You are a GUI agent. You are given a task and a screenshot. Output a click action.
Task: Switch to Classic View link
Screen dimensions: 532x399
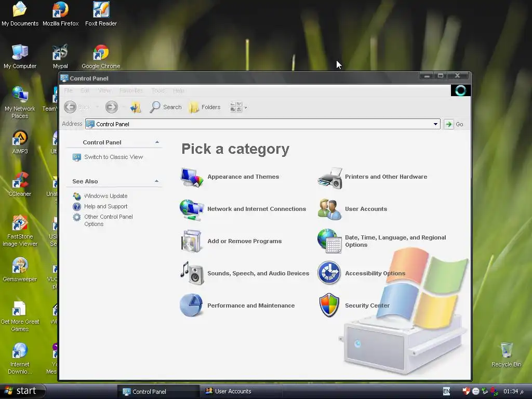click(x=113, y=157)
